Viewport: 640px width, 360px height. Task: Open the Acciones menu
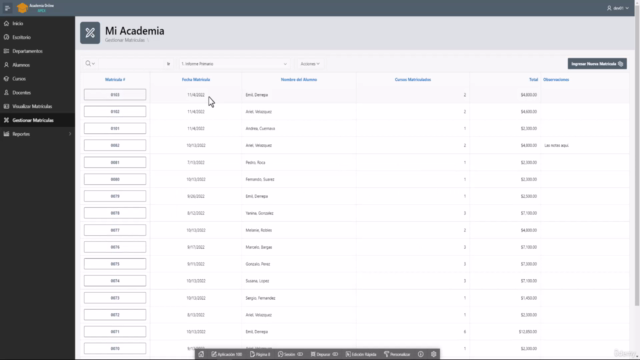coord(310,64)
